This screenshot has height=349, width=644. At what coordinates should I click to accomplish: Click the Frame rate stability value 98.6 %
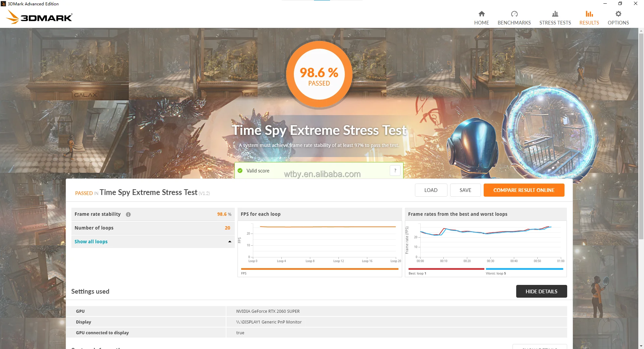224,214
